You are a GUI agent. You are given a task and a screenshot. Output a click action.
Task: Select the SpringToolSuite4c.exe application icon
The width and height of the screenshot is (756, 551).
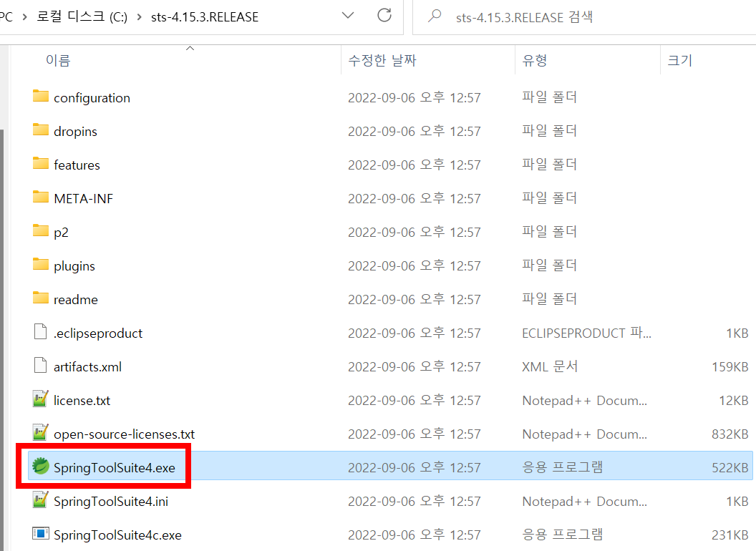click(39, 535)
